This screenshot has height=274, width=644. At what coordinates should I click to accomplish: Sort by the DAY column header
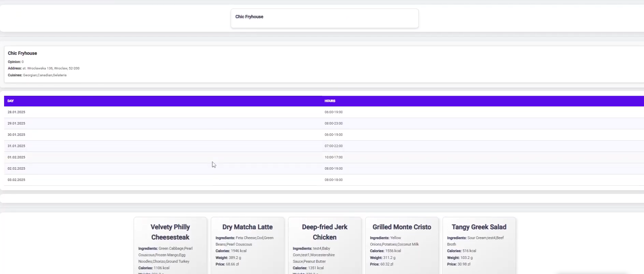[x=11, y=101]
